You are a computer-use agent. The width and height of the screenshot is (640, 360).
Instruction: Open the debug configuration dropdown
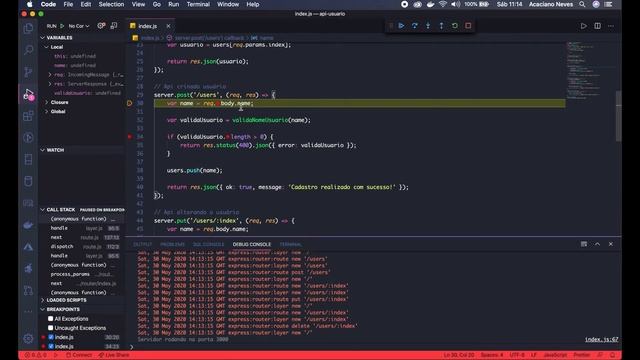click(79, 26)
